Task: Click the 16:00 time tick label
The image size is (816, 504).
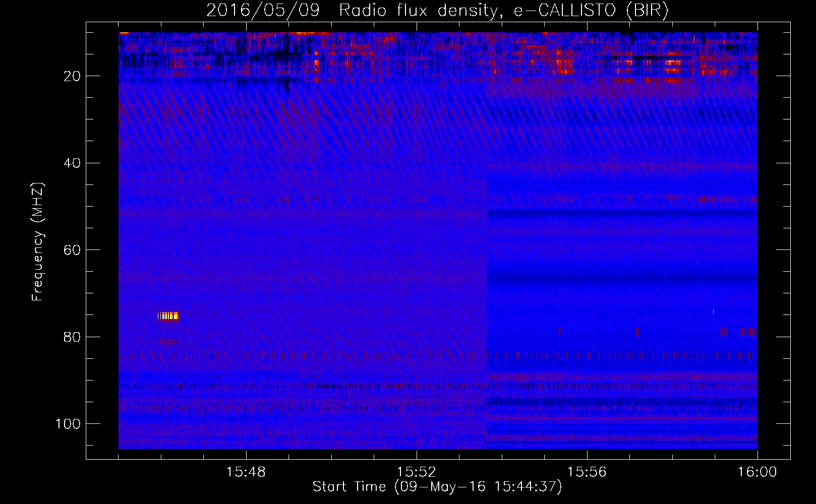Action: [x=757, y=472]
